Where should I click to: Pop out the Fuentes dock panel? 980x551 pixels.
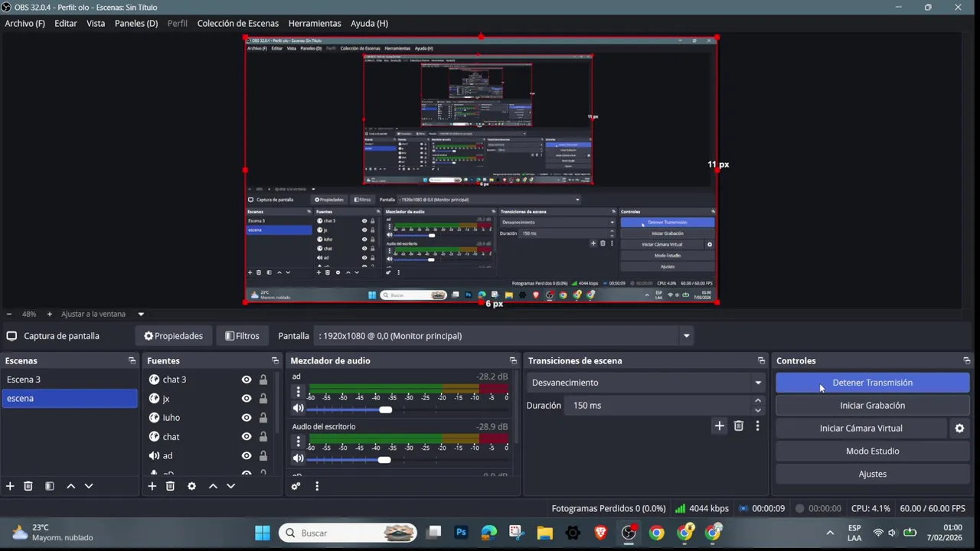click(275, 360)
